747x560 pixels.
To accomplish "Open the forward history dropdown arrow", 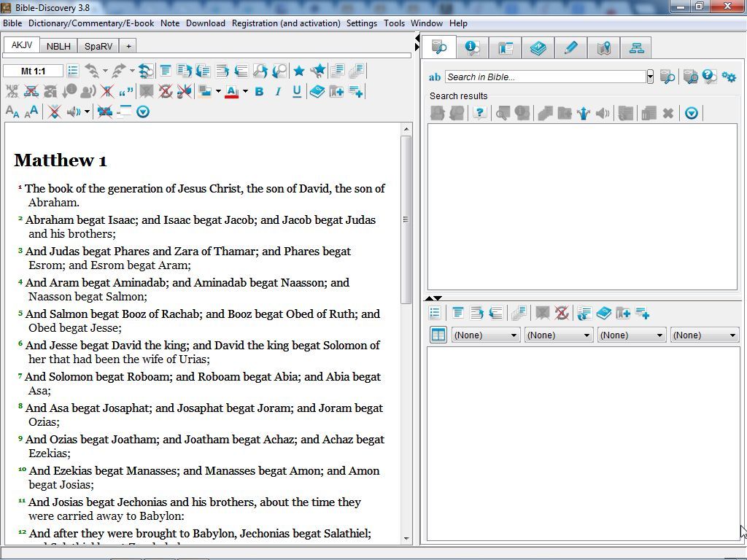I will tap(132, 71).
